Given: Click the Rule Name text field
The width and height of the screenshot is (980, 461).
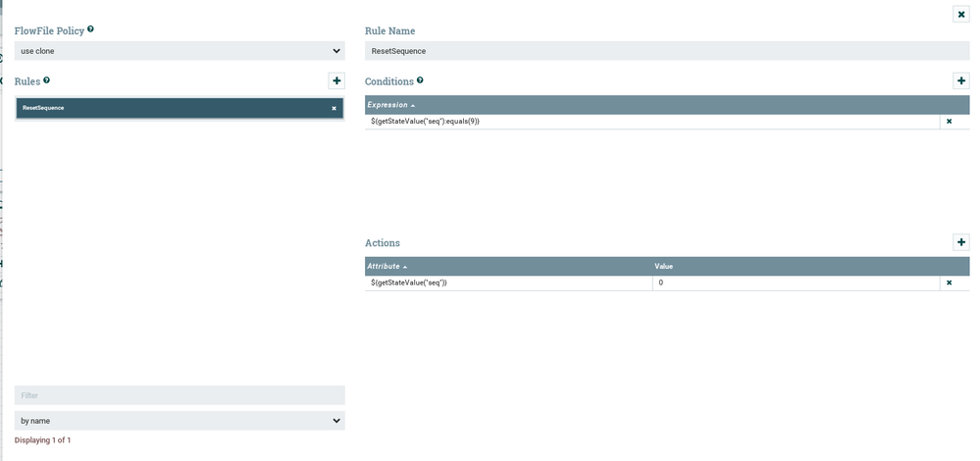Looking at the screenshot, I should tap(666, 51).
